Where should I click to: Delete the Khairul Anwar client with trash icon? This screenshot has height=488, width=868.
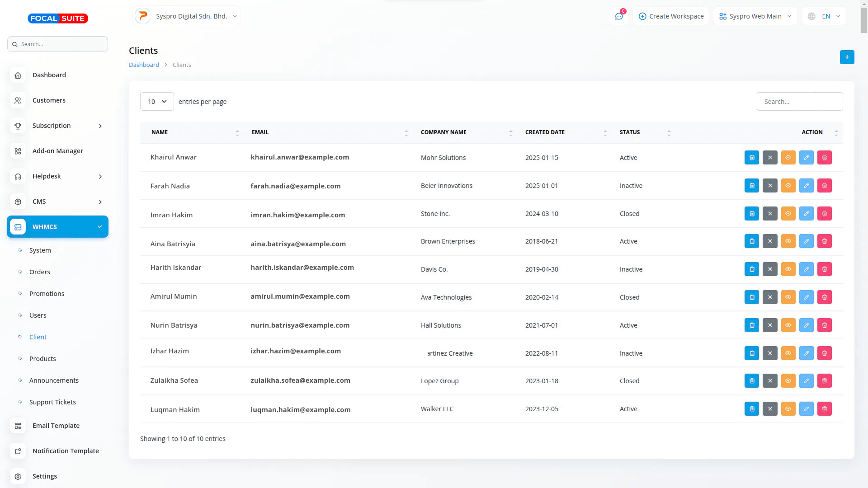pyautogui.click(x=824, y=158)
